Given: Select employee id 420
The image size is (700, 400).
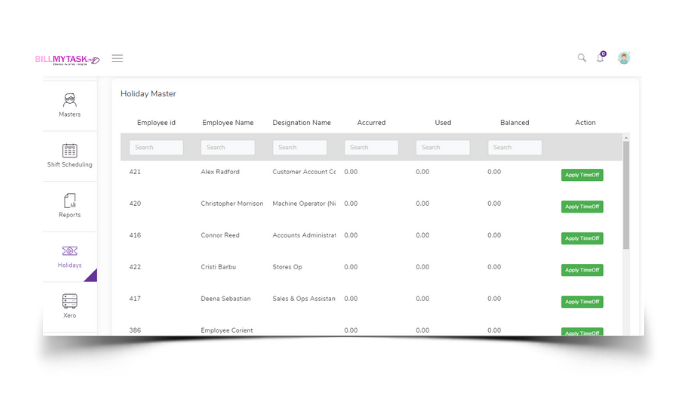Looking at the screenshot, I should 135,203.
